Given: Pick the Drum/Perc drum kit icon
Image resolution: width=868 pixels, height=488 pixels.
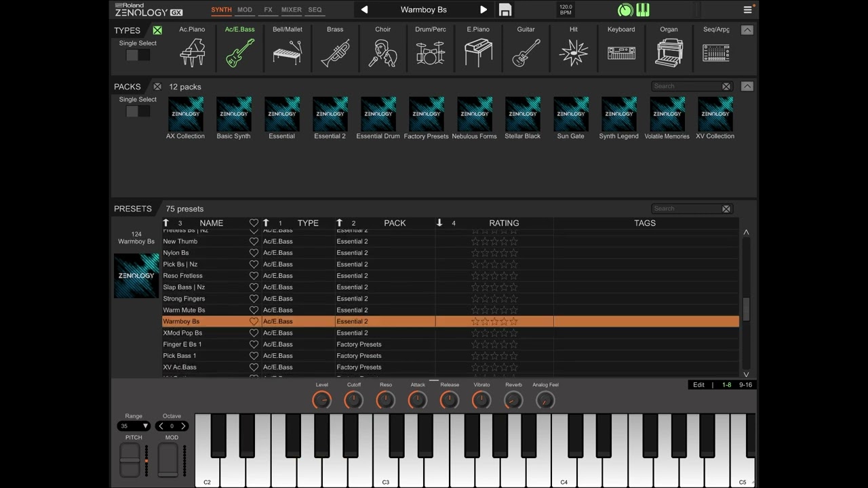Looking at the screenshot, I should tap(431, 52).
